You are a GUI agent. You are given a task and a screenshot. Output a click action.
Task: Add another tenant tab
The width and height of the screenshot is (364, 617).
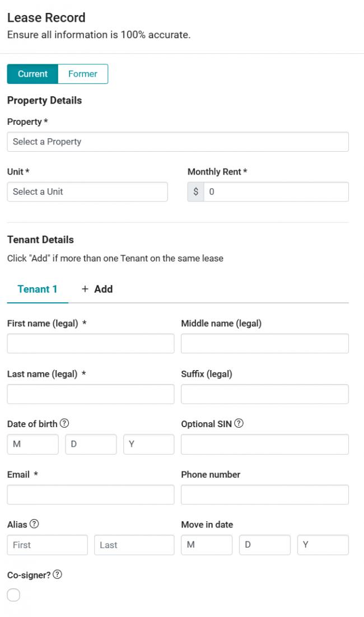point(97,289)
